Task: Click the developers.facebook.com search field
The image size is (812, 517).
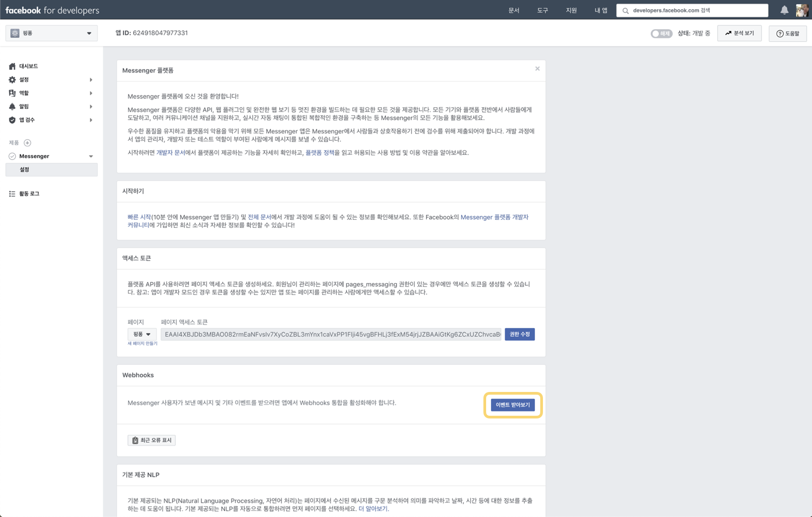Action: [692, 10]
